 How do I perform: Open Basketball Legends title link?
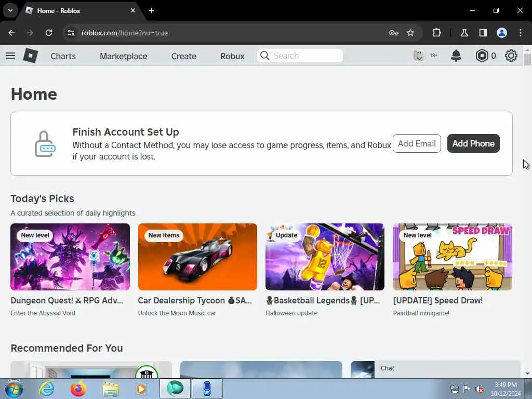323,301
